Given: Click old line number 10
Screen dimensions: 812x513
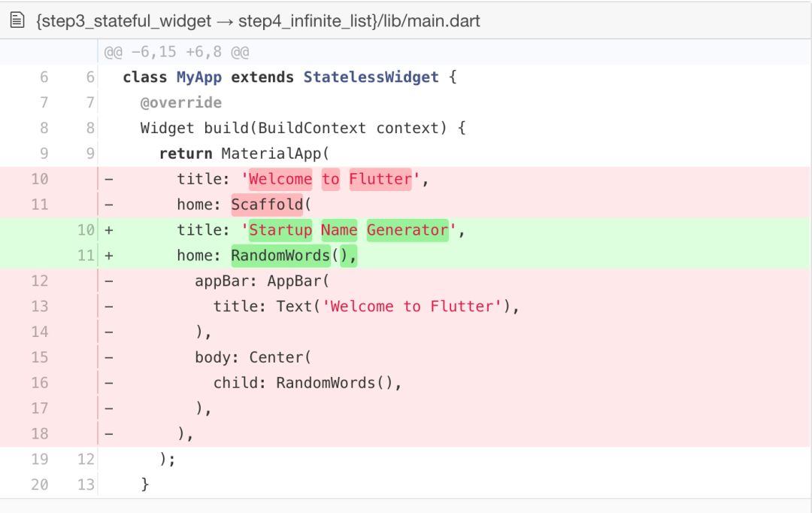Looking at the screenshot, I should click(40, 179).
